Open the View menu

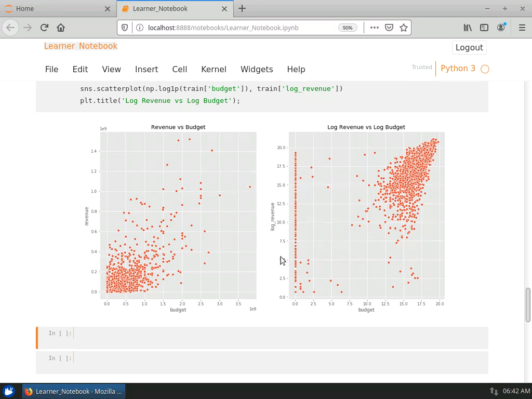[x=111, y=69]
